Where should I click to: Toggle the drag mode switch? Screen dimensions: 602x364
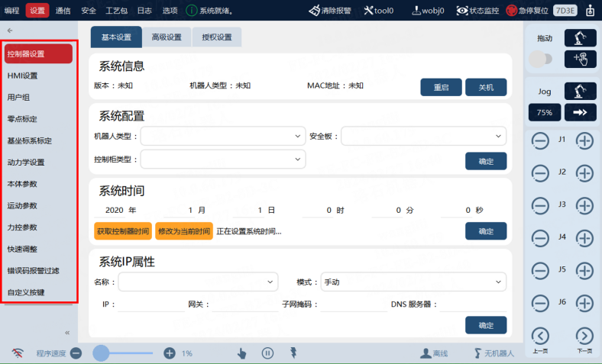(541, 59)
